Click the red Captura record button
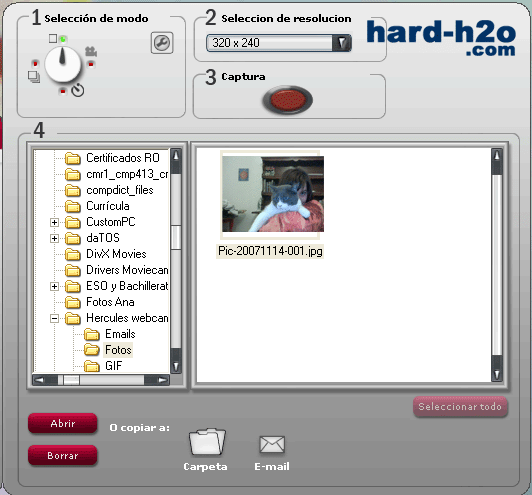This screenshot has height=495, width=532. click(x=287, y=100)
